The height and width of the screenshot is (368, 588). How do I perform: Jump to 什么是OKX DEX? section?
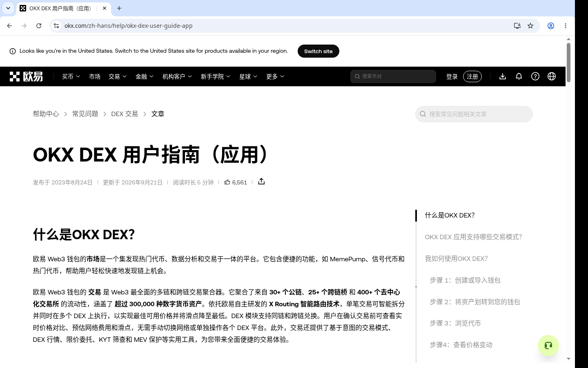tap(450, 215)
